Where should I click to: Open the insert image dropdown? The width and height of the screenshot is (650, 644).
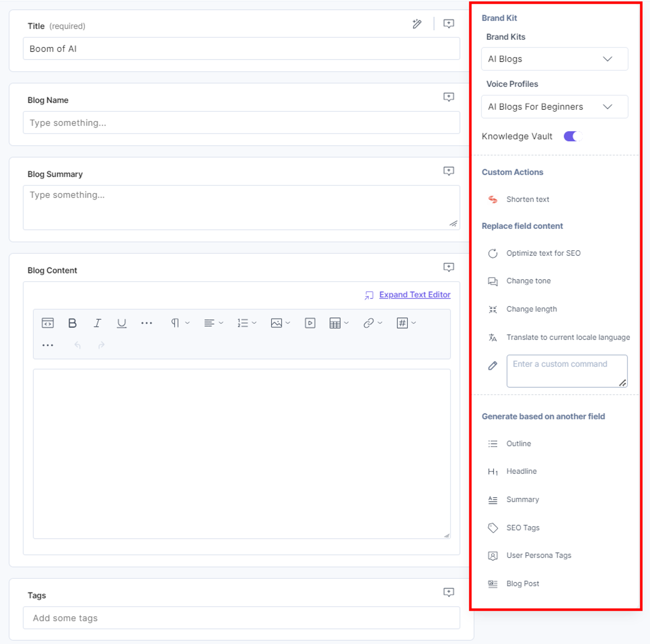280,323
